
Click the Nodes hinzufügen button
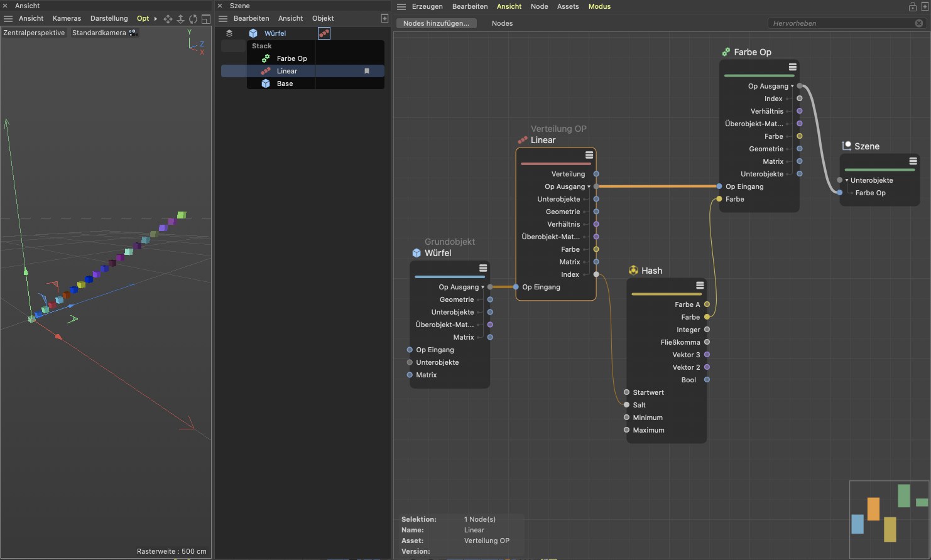point(436,23)
